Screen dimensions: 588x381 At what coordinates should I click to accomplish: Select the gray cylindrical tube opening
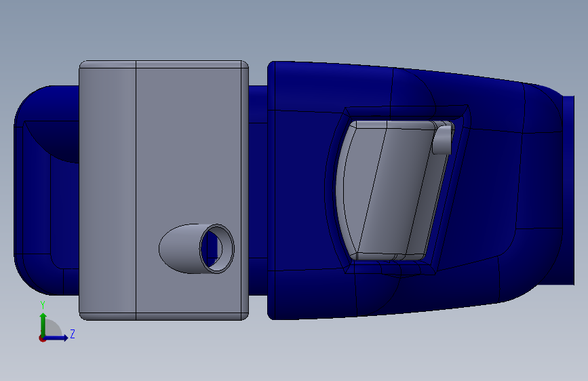(x=217, y=249)
